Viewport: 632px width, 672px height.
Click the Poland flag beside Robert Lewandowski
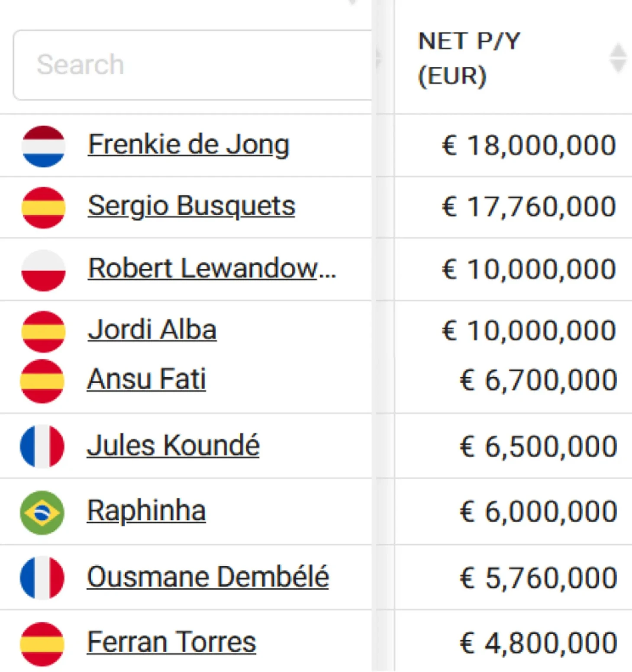(43, 270)
